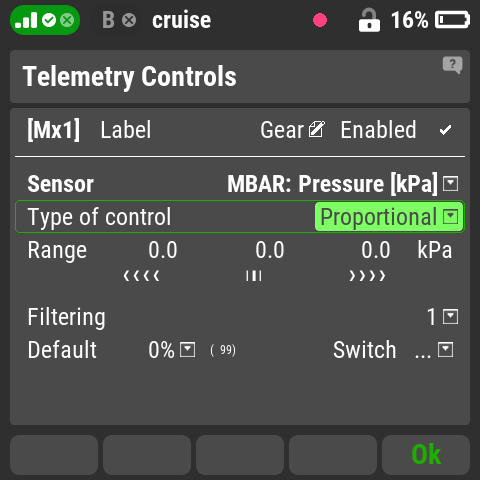Select the center range marker bars
This screenshot has height=480, width=480.
[254, 276]
